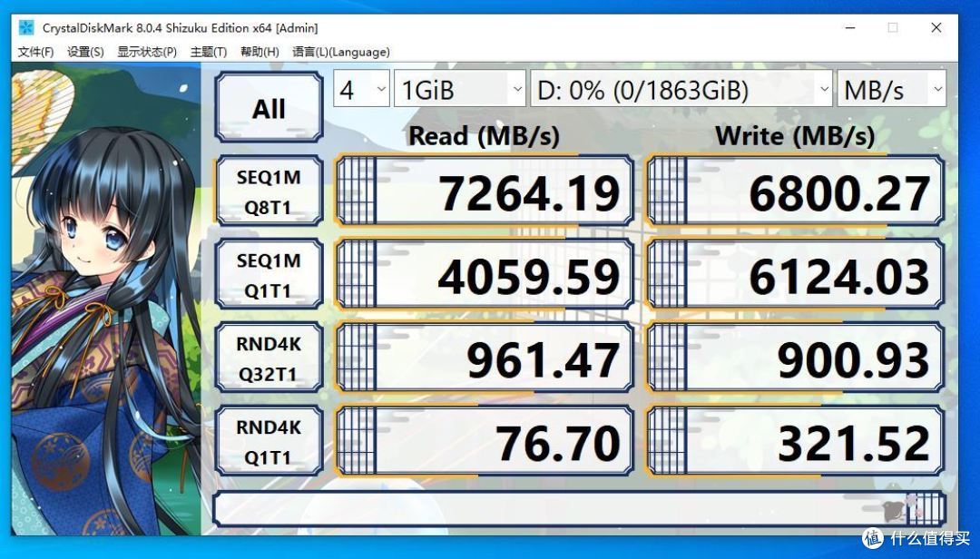The width and height of the screenshot is (980, 559).
Task: Start the RND4K Q1T1 test
Action: click(269, 441)
